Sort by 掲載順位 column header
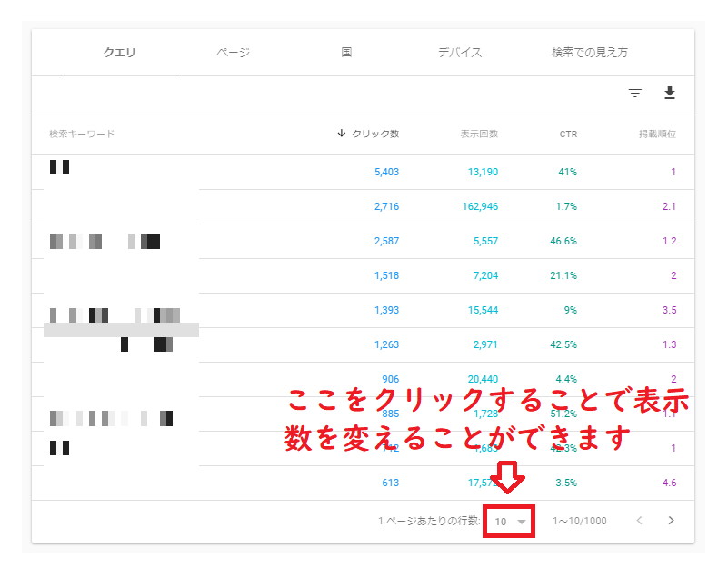This screenshot has height=578, width=728. (x=657, y=134)
